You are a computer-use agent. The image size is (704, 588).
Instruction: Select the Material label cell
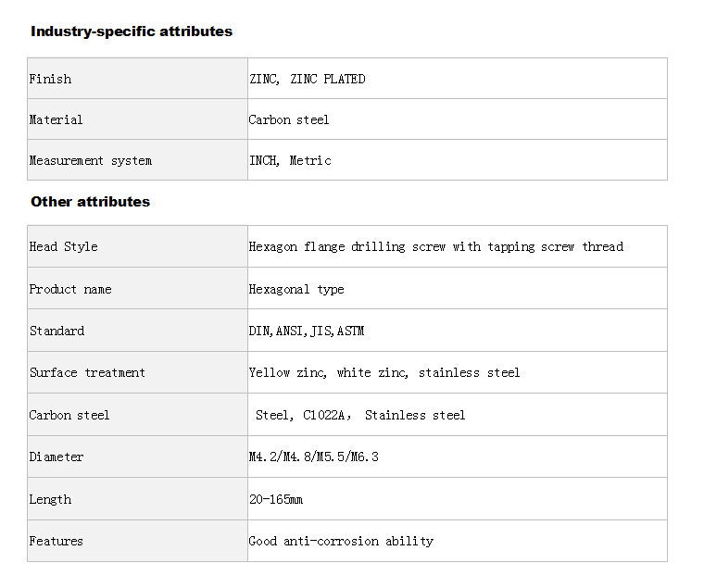pos(137,119)
